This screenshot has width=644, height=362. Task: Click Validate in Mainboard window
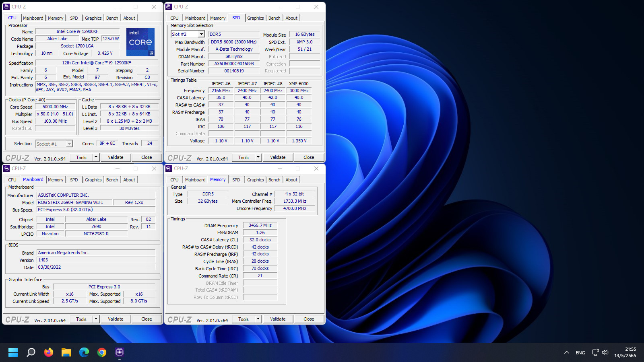(x=116, y=319)
